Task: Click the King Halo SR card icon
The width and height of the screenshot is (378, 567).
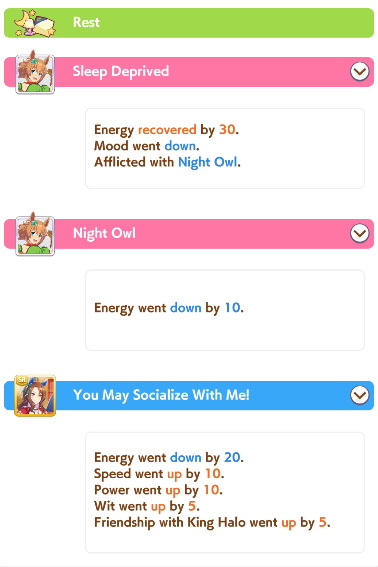Action: point(35,396)
